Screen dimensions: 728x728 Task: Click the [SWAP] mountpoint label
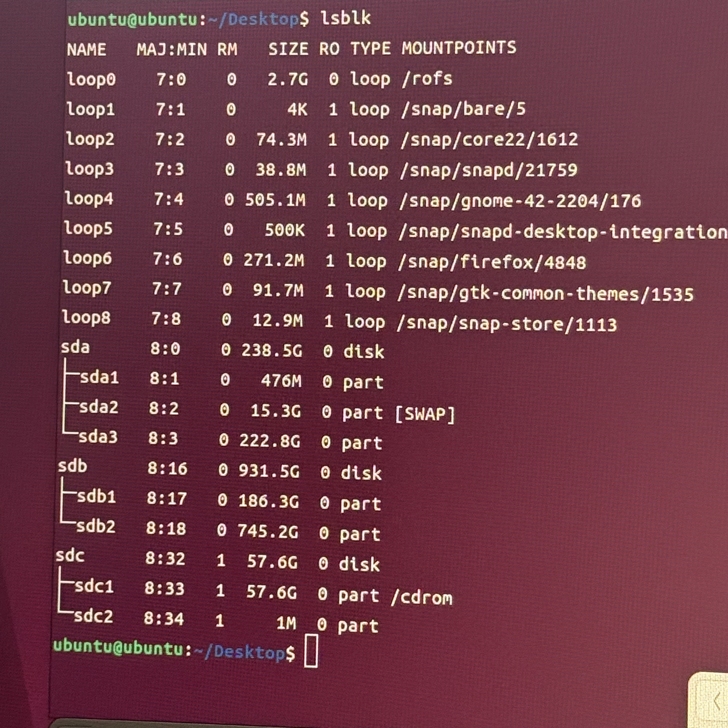coord(425,415)
